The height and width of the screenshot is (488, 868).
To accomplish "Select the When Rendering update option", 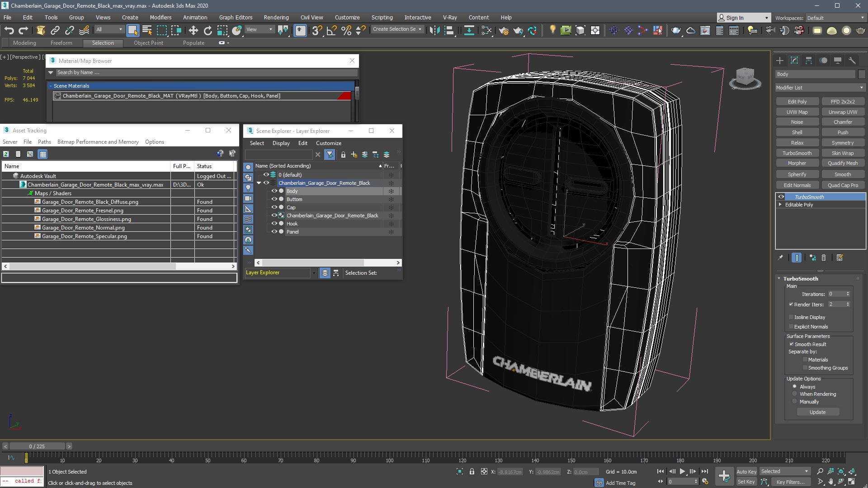I will [795, 394].
